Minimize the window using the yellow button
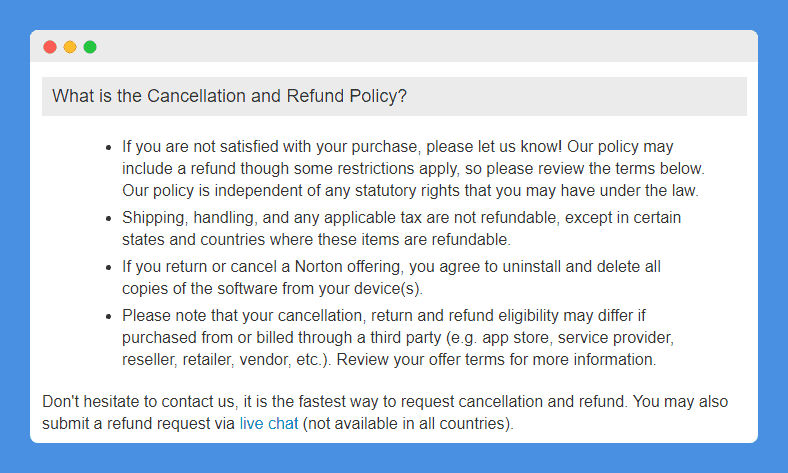 tap(70, 47)
